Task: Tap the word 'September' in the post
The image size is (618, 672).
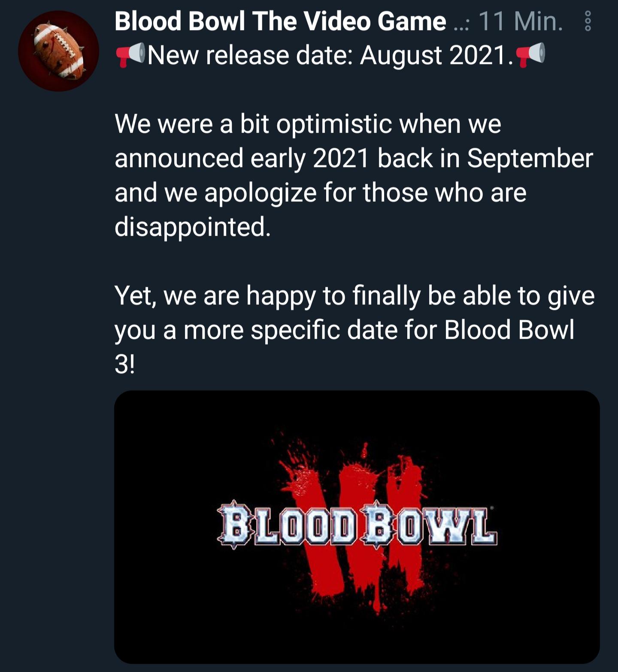Action: pyautogui.click(x=530, y=158)
